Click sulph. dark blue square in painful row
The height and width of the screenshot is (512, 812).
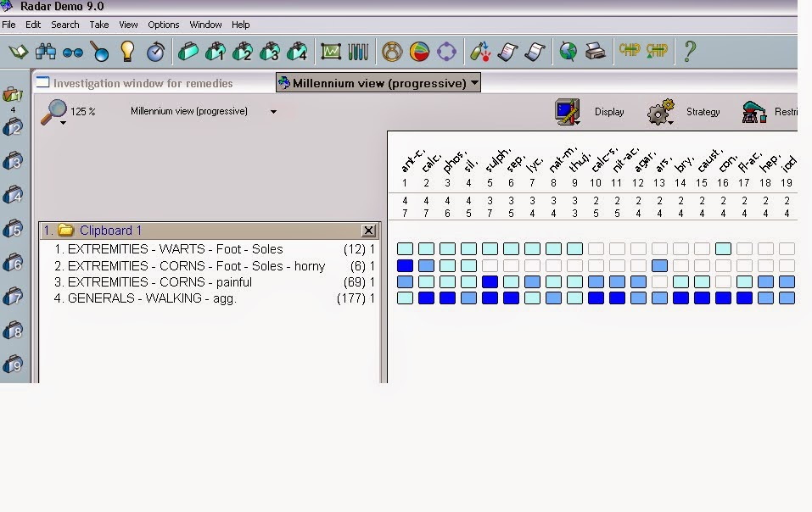coord(490,282)
